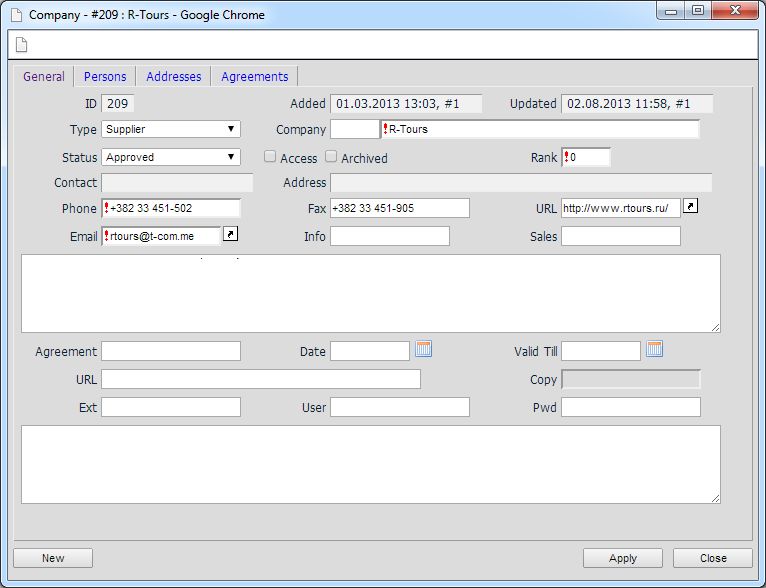Click the email launch arrow icon
766x588 pixels.
coord(230,234)
